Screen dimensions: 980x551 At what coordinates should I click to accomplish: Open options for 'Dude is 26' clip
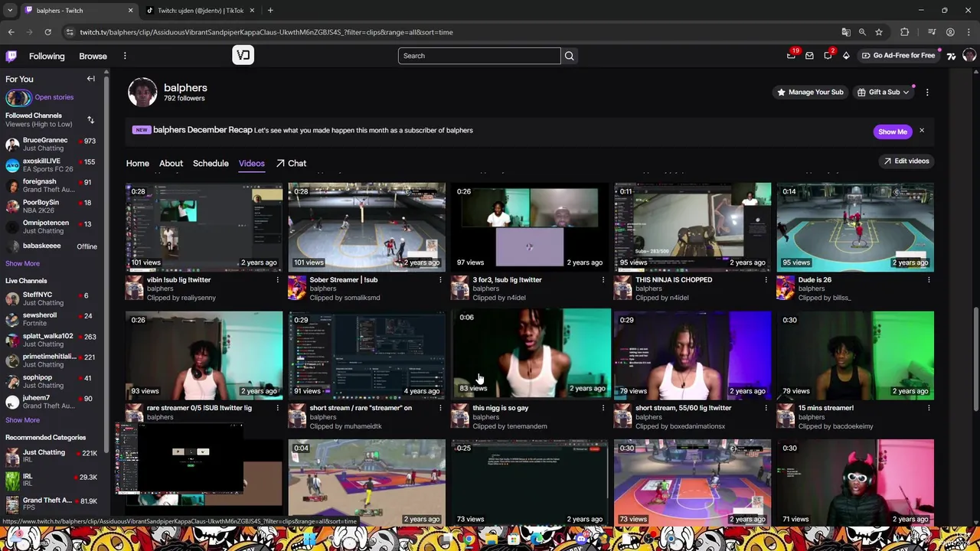tap(929, 280)
